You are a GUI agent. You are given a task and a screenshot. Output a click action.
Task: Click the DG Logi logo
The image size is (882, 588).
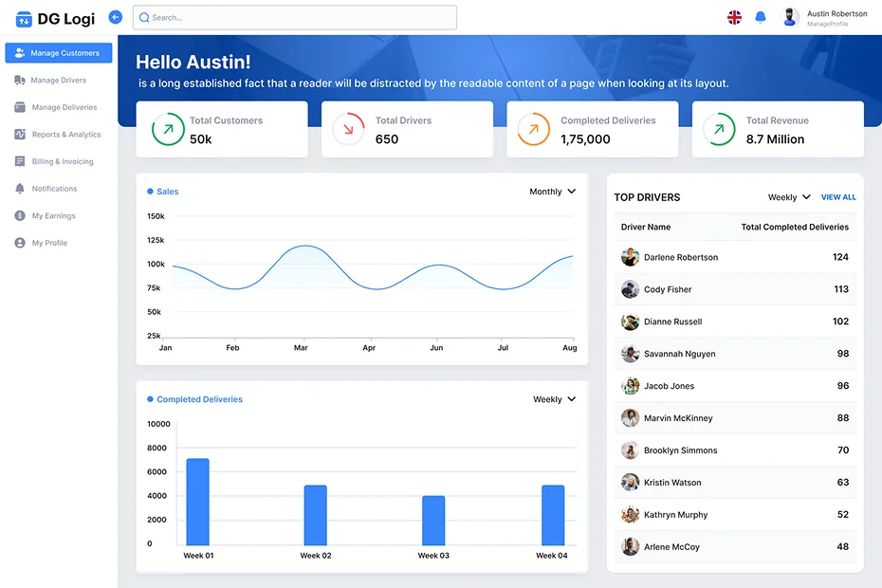(x=54, y=18)
